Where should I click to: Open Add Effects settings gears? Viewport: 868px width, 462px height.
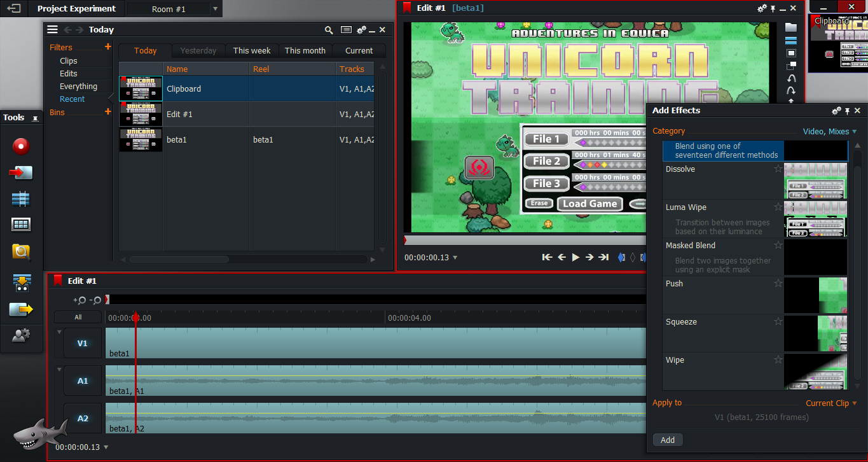click(836, 111)
